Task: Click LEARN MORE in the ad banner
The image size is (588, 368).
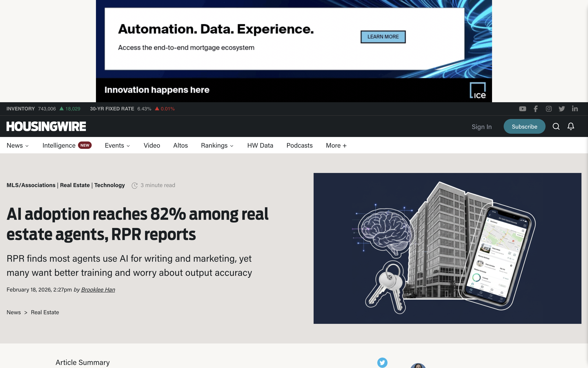Action: point(383,37)
